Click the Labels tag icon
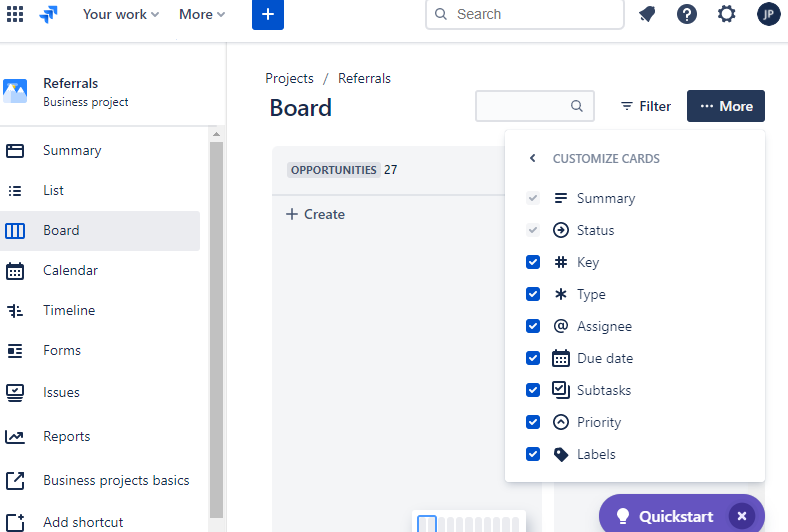The height and width of the screenshot is (532, 788). [x=561, y=455]
